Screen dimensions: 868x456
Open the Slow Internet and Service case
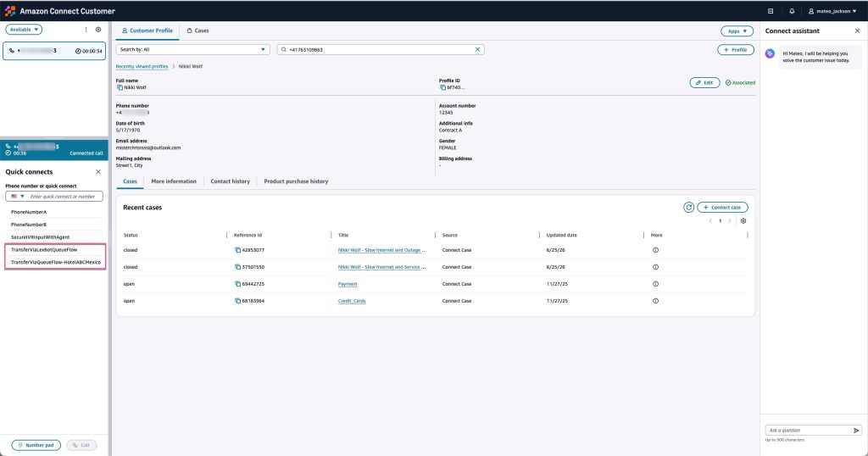[382, 267]
